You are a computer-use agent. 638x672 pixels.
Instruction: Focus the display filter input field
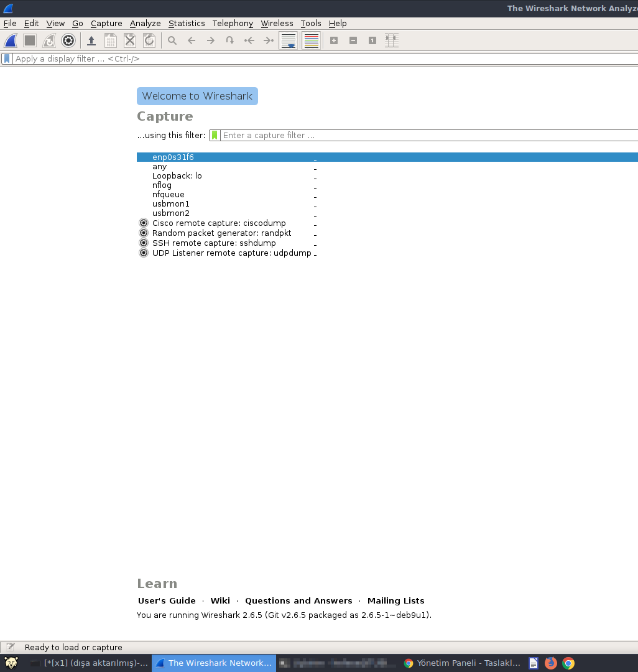point(325,58)
